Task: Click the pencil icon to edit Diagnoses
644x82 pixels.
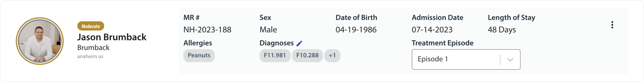Action: (299, 43)
